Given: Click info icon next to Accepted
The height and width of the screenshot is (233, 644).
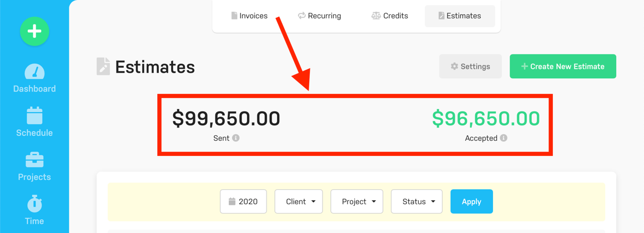Looking at the screenshot, I should tap(504, 138).
